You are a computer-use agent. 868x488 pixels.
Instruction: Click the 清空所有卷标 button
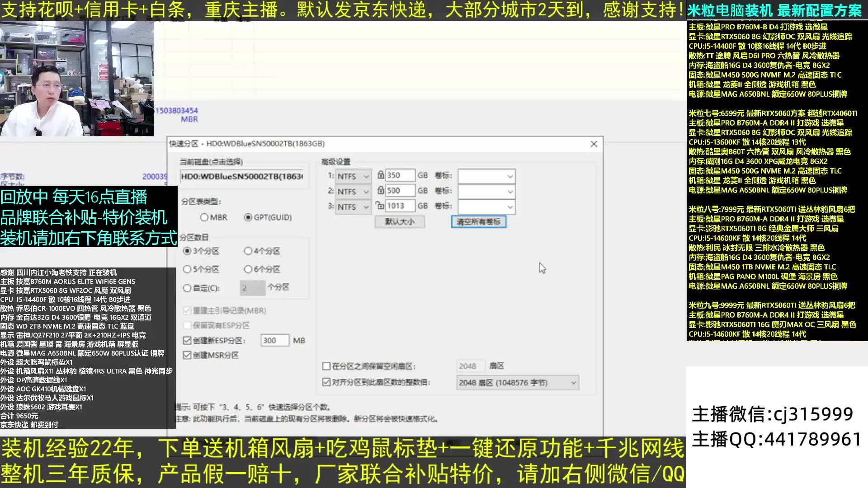tap(478, 221)
